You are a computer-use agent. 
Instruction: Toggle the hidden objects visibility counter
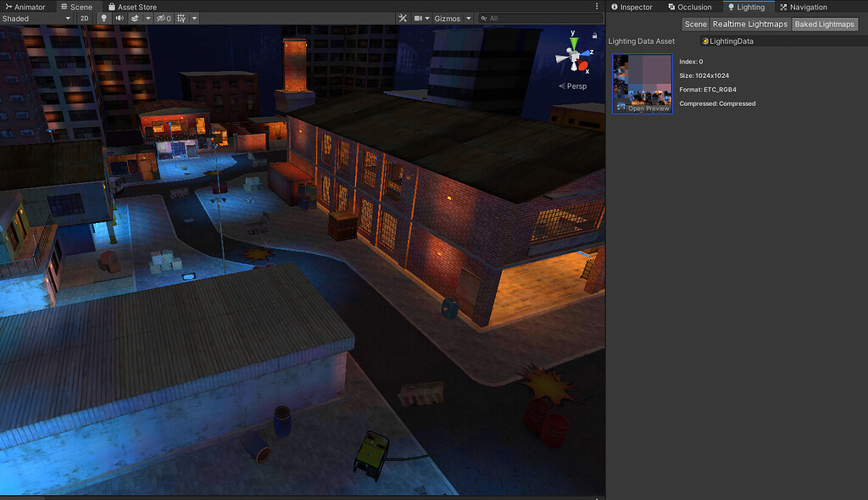(164, 18)
